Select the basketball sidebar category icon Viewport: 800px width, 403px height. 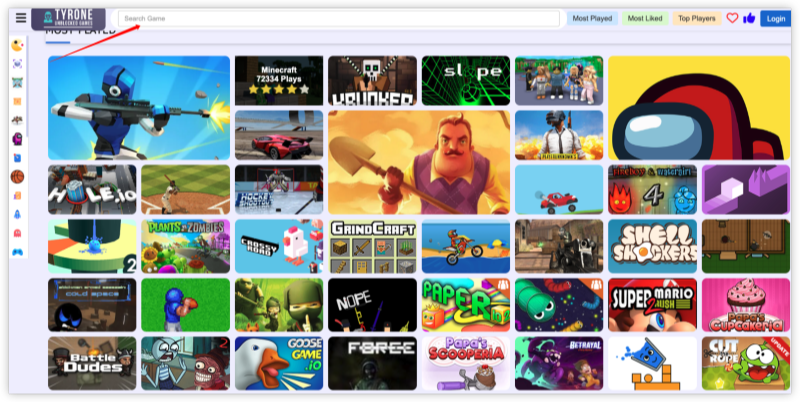(17, 177)
